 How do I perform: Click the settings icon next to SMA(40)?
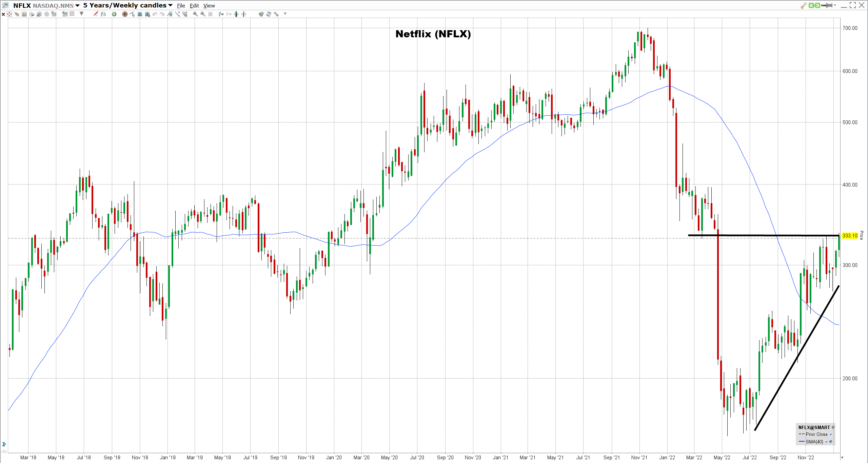(x=831, y=442)
